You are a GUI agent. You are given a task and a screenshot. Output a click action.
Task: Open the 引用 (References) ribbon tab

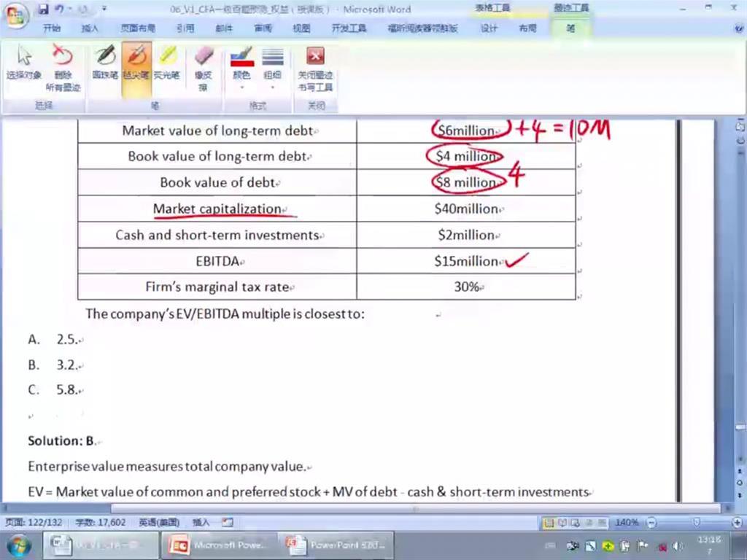[185, 28]
